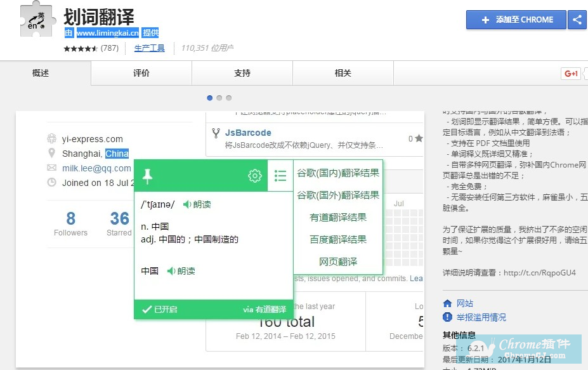588x370 pixels.
Task: Click the pin icon in translation popup
Action: pyautogui.click(x=147, y=176)
